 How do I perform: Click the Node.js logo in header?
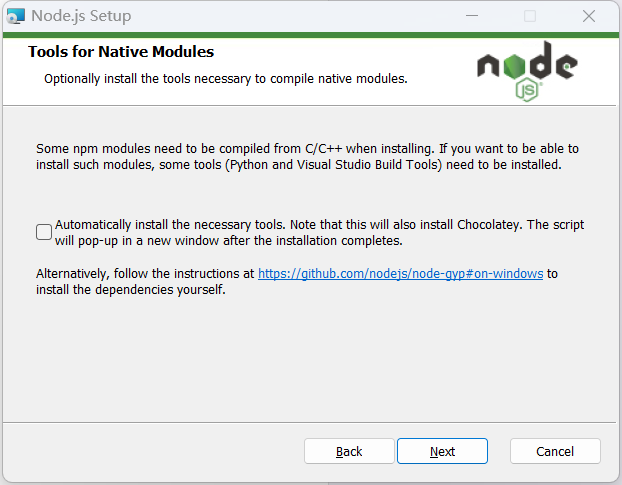point(527,71)
